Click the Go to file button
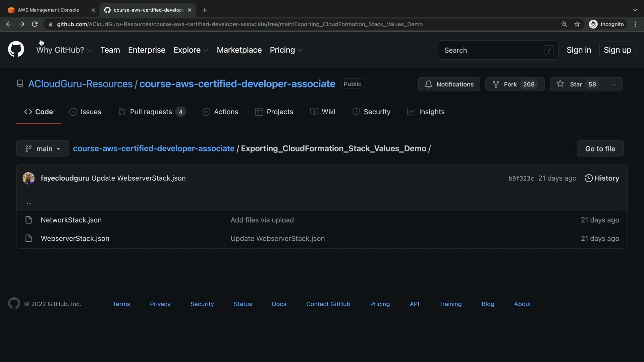This screenshot has width=644, height=362. click(x=600, y=148)
